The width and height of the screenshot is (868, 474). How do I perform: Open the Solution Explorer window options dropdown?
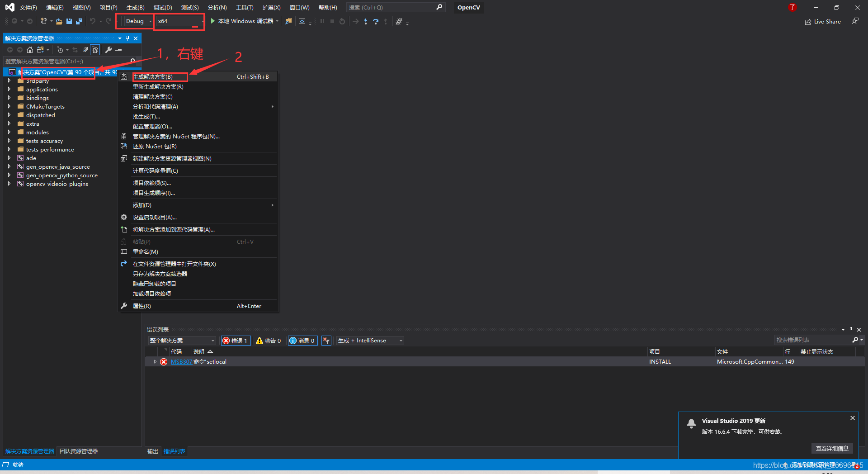coord(119,38)
